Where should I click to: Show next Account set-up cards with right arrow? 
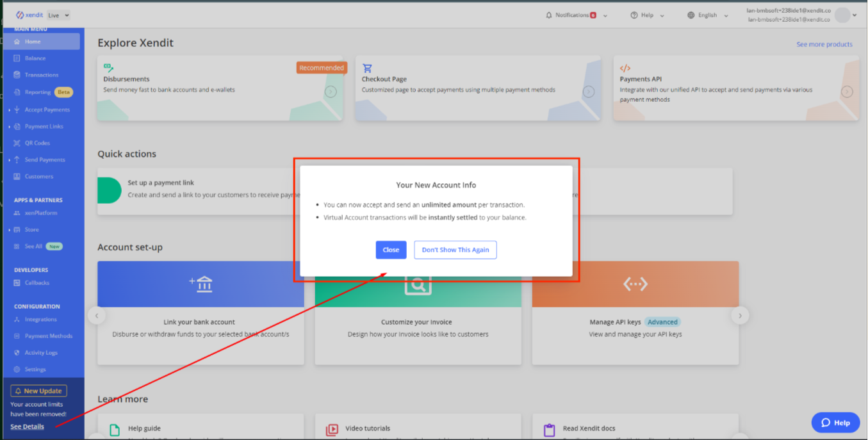(740, 315)
